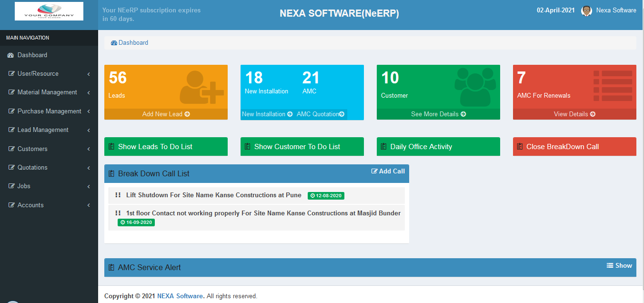Image resolution: width=644 pixels, height=303 pixels.
Task: Click Add Call in Break Down Call List
Action: [388, 172]
